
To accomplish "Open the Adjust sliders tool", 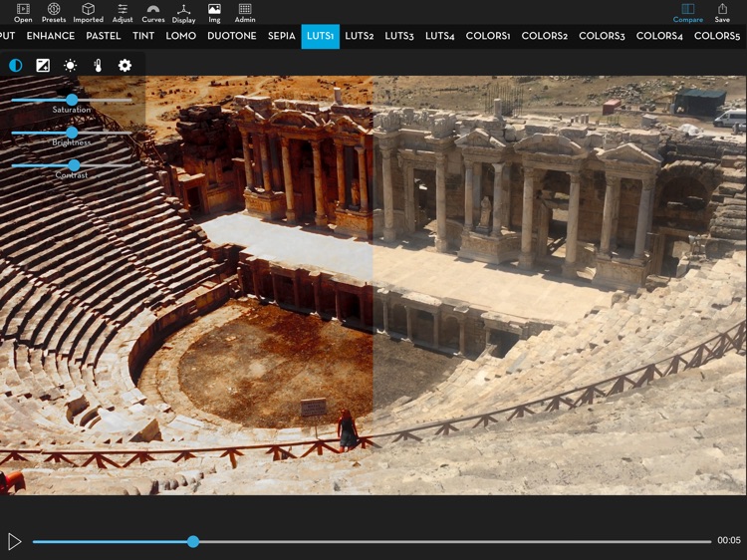I will point(123,13).
